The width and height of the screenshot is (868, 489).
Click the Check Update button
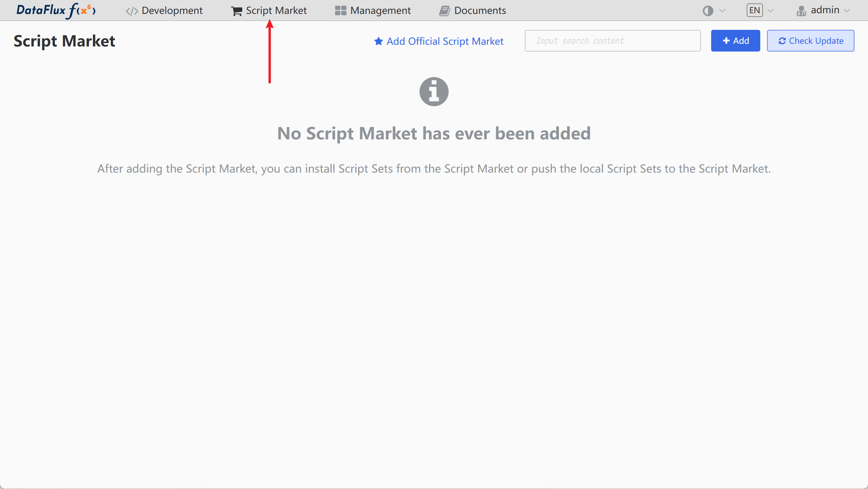coord(810,41)
